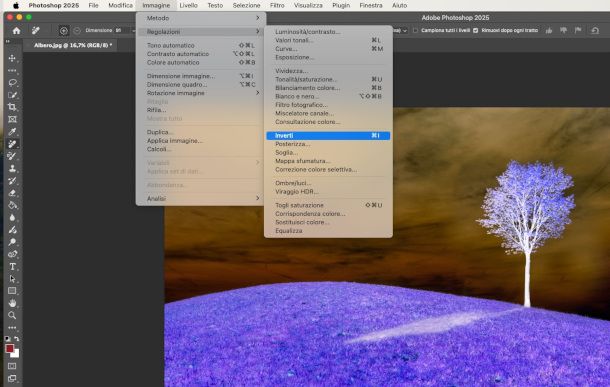Expand the Analisi submenu
The image size is (610, 387).
(201, 199)
